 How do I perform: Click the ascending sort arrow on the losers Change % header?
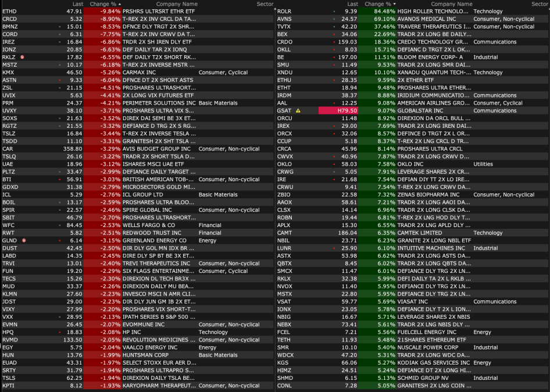[119, 4]
